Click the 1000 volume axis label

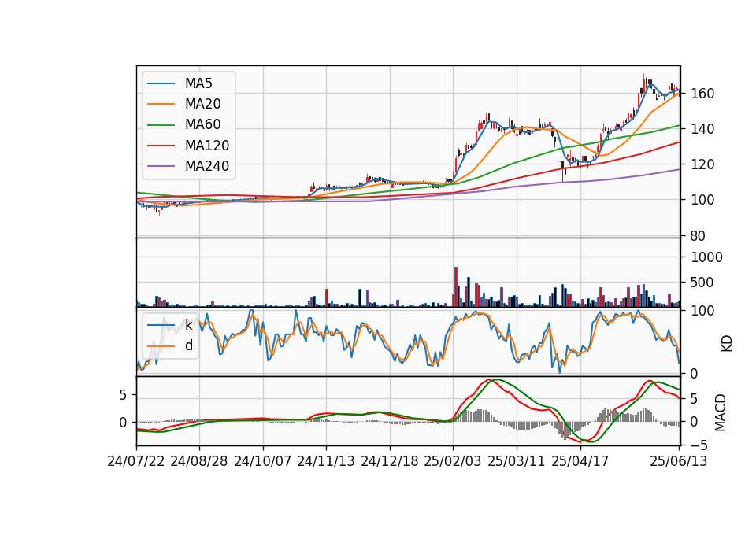coord(706,257)
